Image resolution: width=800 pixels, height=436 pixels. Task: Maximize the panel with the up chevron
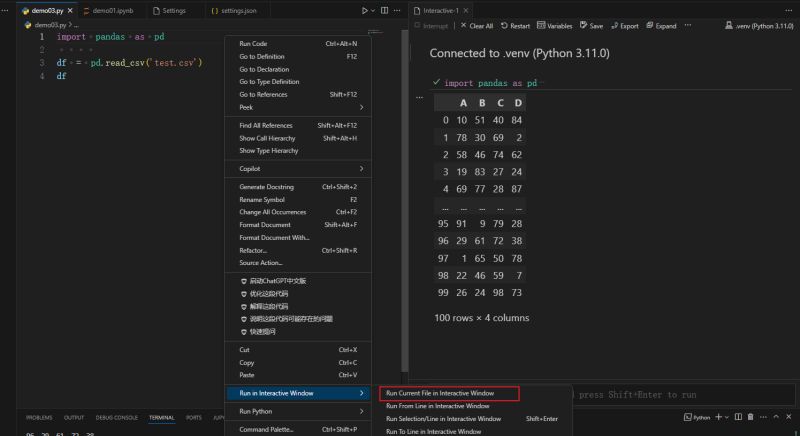(776, 417)
